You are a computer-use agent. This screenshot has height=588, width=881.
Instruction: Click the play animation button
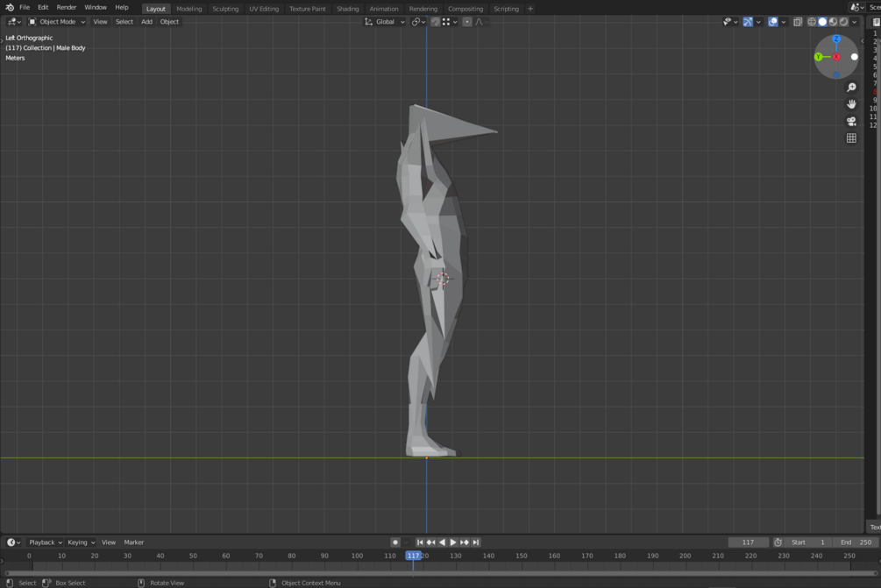pos(453,542)
